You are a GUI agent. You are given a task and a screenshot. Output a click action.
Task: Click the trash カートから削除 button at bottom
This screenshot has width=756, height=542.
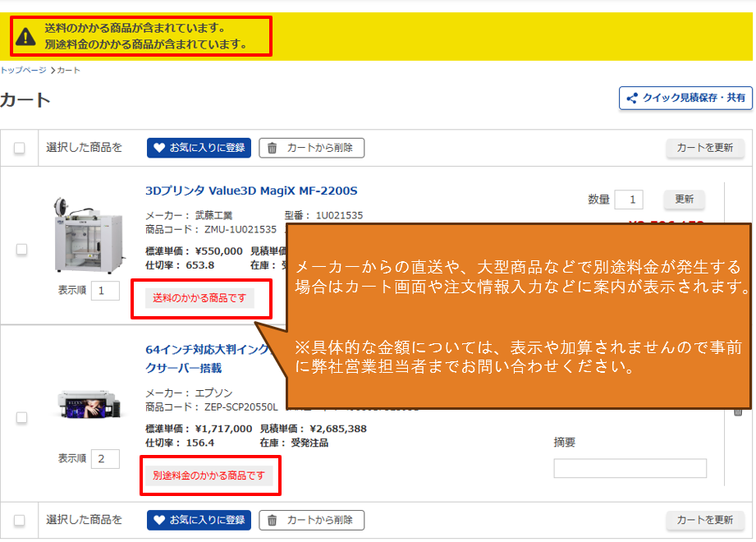[312, 520]
